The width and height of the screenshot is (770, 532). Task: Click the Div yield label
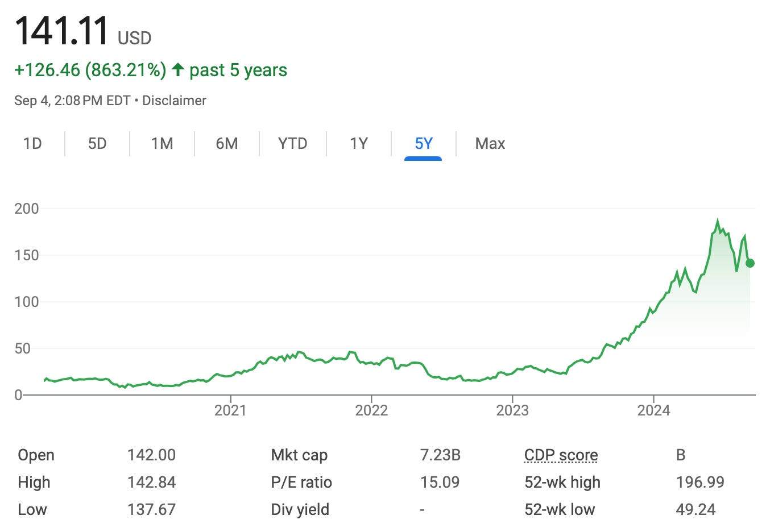[x=300, y=510]
